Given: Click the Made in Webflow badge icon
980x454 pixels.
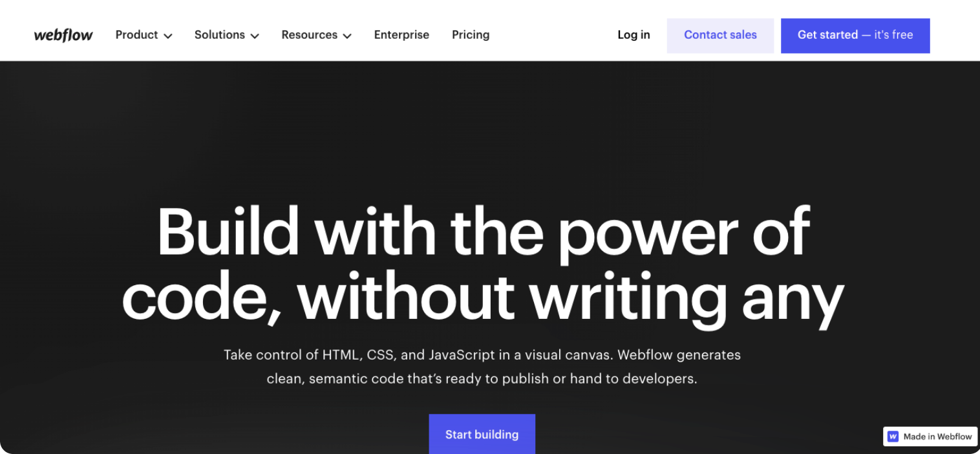Looking at the screenshot, I should tap(893, 437).
